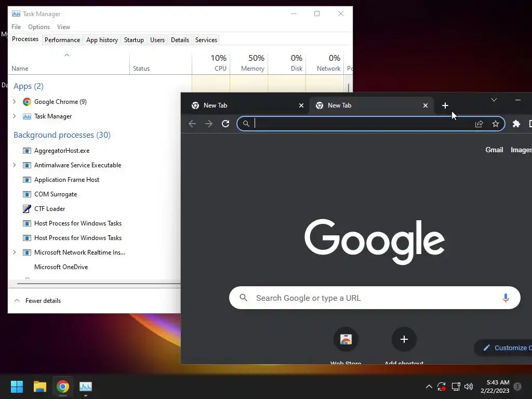This screenshot has width=532, height=399.
Task: Select COM Surrogate process
Action: click(x=56, y=194)
